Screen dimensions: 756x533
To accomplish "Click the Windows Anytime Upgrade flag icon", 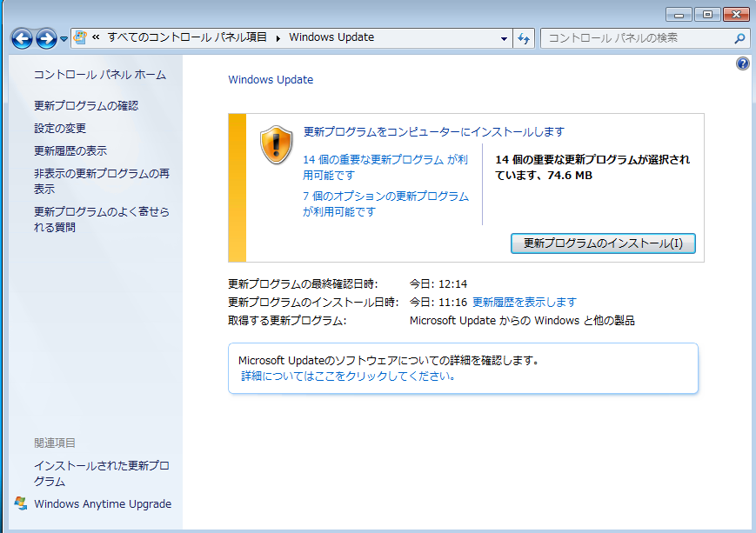I will (x=21, y=503).
